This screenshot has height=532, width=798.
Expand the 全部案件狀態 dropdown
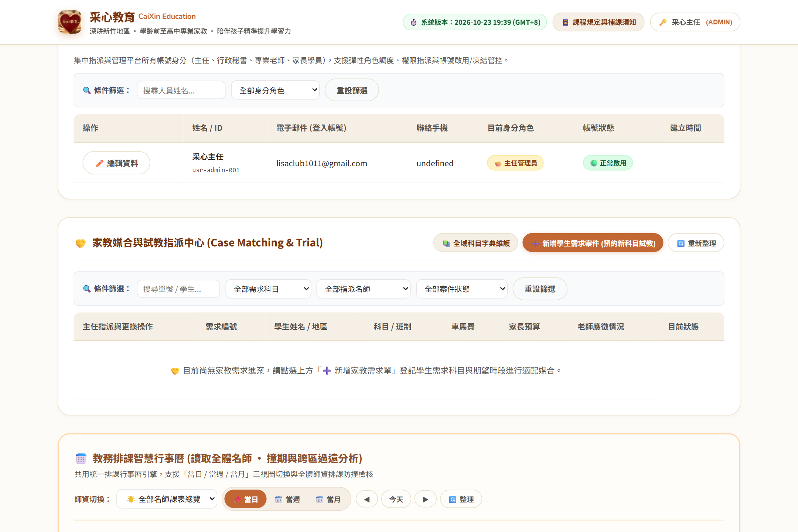(x=462, y=289)
